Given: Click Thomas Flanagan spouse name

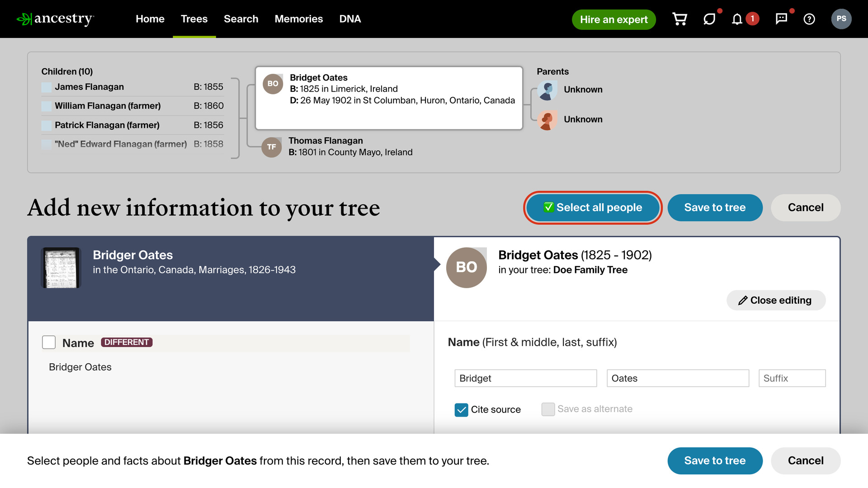Looking at the screenshot, I should 325,141.
